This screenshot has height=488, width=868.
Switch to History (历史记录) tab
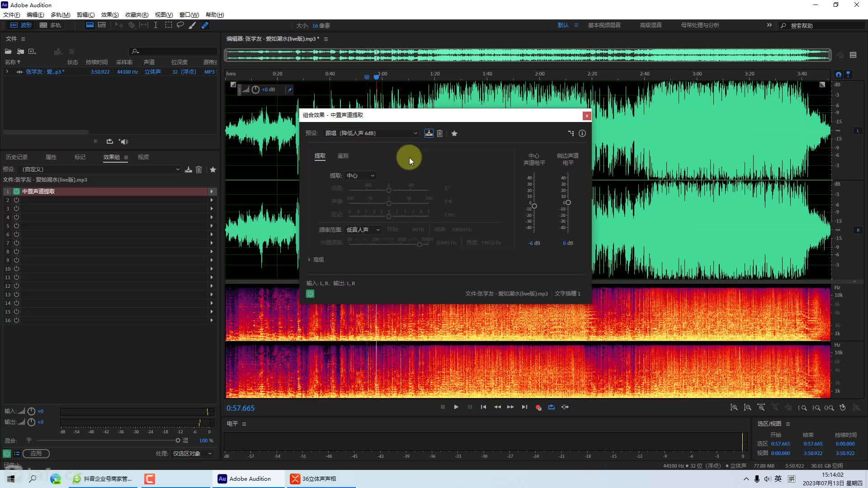click(x=17, y=157)
